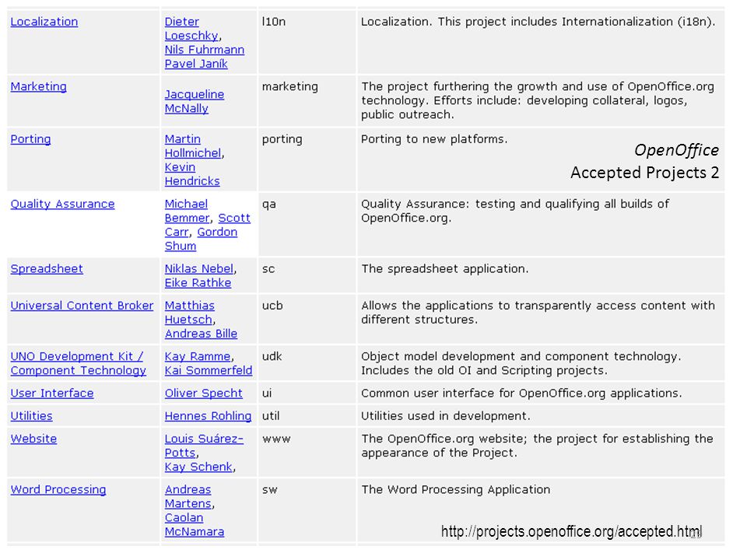Viewport: 747px width, 560px height.
Task: Open the Localization project link
Action: coord(44,22)
